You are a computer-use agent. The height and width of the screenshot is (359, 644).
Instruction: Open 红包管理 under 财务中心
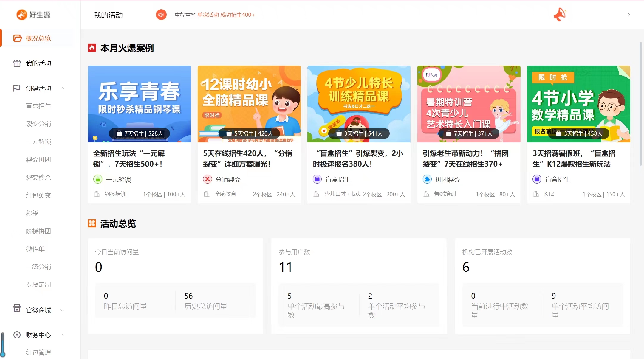point(38,352)
